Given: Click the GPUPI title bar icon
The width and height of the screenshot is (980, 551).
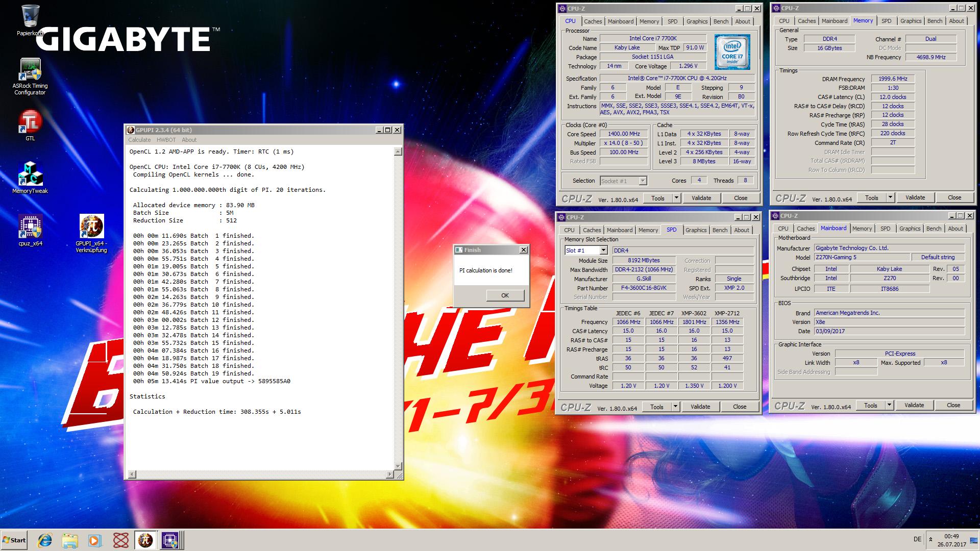Looking at the screenshot, I should tap(131, 130).
